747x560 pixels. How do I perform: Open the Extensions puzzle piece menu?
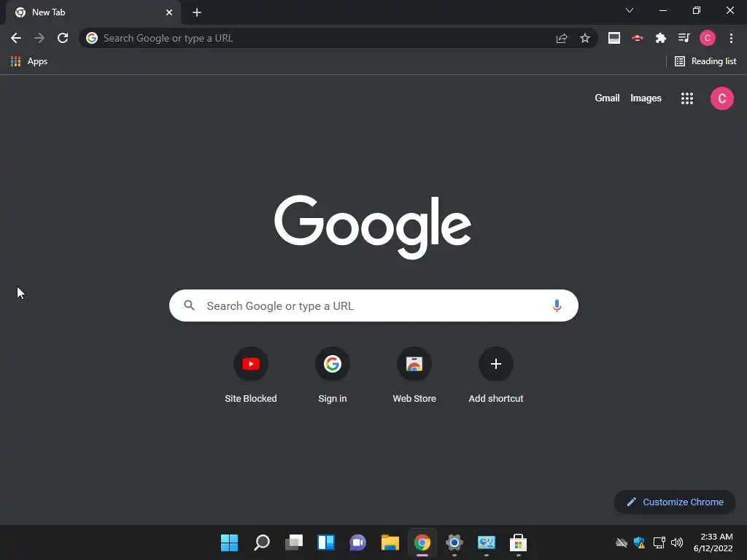661,38
